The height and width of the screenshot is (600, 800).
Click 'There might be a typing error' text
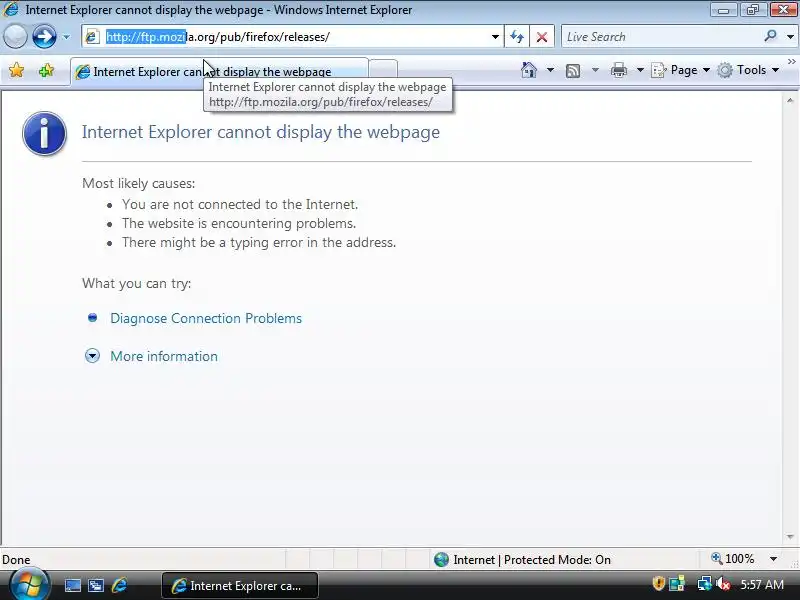pos(259,242)
